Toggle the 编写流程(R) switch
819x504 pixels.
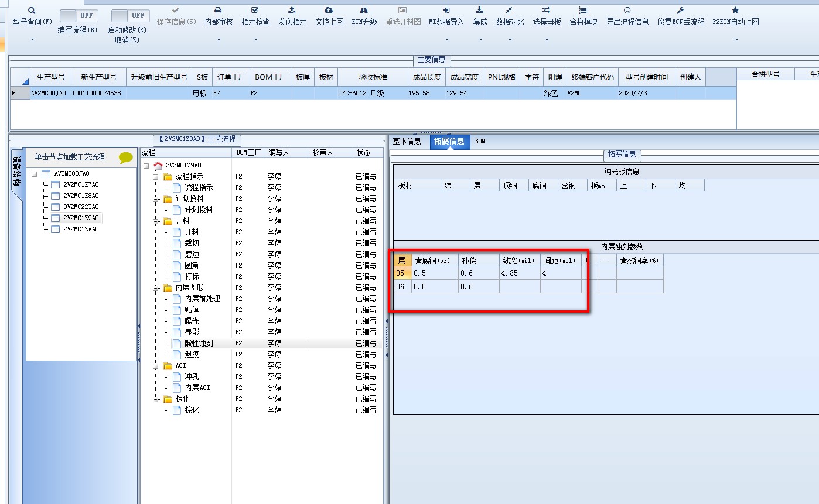pyautogui.click(x=79, y=15)
